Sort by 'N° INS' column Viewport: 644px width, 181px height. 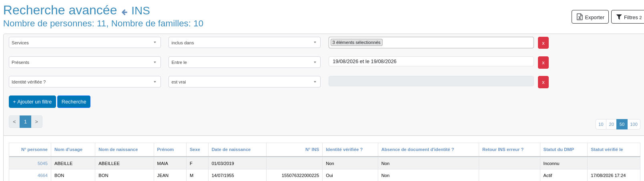[x=312, y=149]
